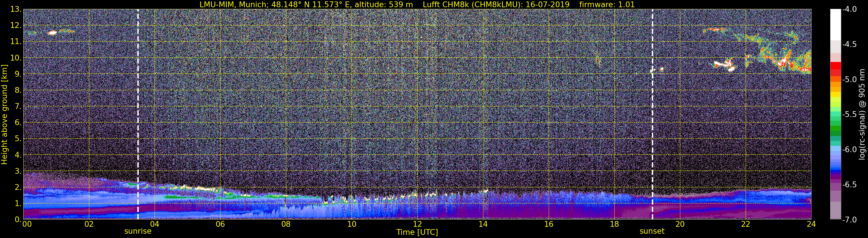Image resolution: width=868 pixels, height=238 pixels.
Task: Click the '6.' height tick label
Action: (18, 123)
